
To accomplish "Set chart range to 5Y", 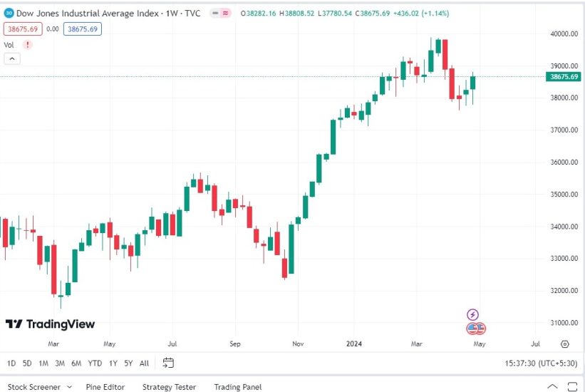I will point(128,363).
